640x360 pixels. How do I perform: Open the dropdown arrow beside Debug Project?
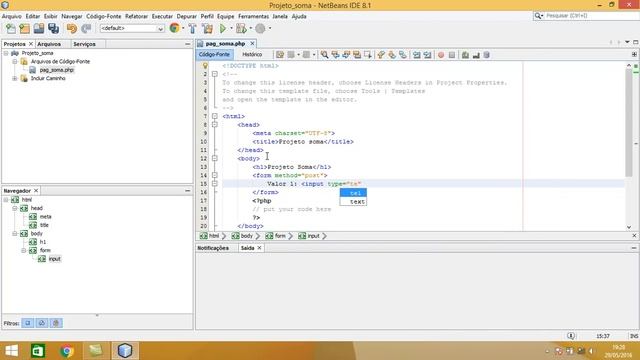(251, 28)
